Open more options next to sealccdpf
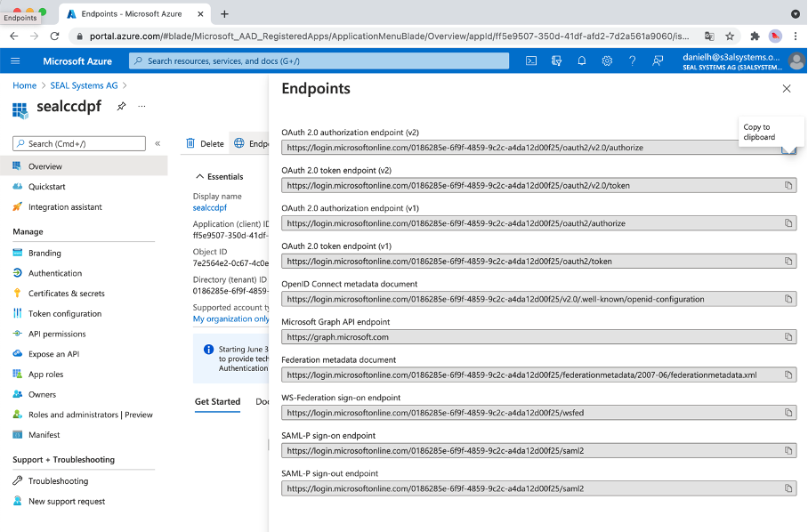The width and height of the screenshot is (808, 532). (141, 107)
